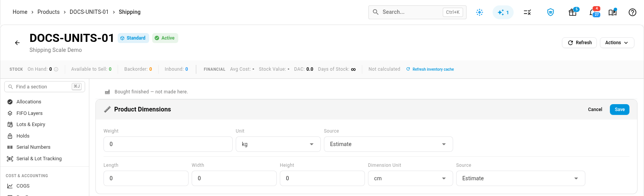Image resolution: width=644 pixels, height=196 pixels.
Task: Click the Weight input field
Action: click(168, 144)
